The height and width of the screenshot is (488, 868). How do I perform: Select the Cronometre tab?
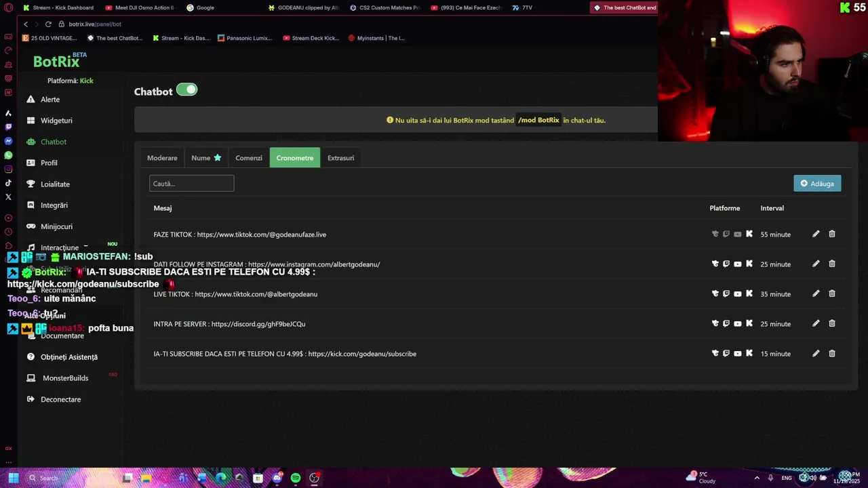295,158
